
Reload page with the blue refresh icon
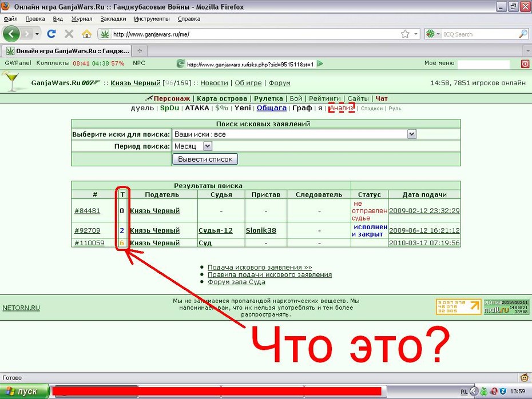tap(51, 34)
